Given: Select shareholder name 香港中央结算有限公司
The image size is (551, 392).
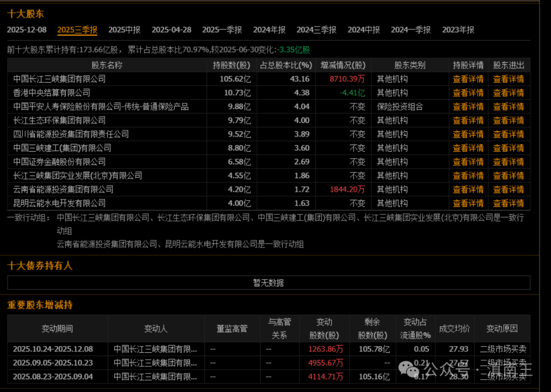Looking at the screenshot, I should tap(52, 93).
